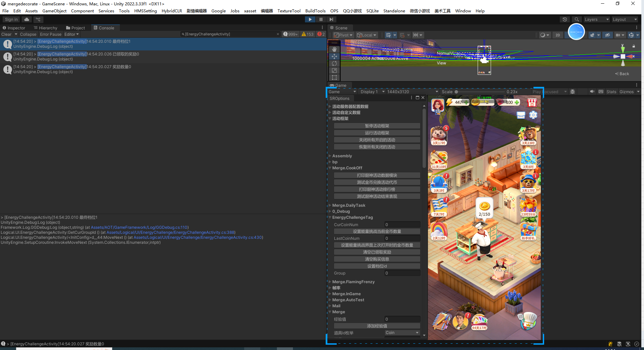Open the Layers dropdown
Viewport: 644px width, 350px height.
pyautogui.click(x=597, y=19)
